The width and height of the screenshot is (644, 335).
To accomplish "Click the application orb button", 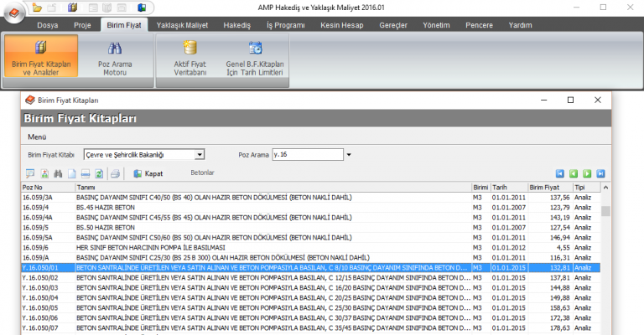I will click(13, 12).
